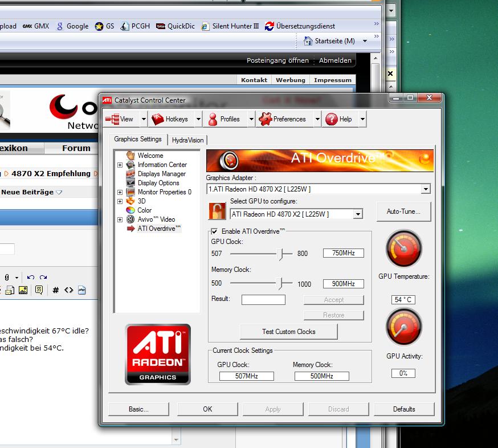Click the Abmelden link in browser
This screenshot has height=448, width=498.
pyautogui.click(x=335, y=60)
